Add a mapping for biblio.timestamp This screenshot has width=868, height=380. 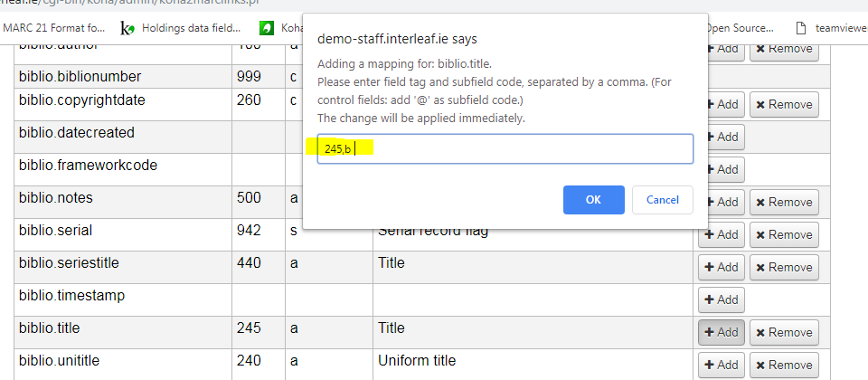tap(722, 299)
